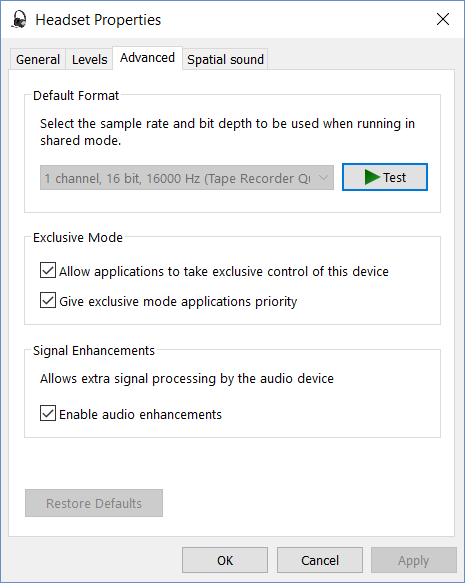Click the headset icon in title bar
Image resolution: width=465 pixels, height=583 pixels.
pyautogui.click(x=19, y=19)
